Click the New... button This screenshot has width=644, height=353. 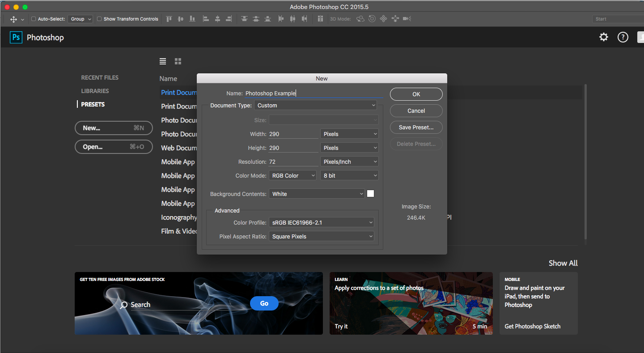coord(114,128)
